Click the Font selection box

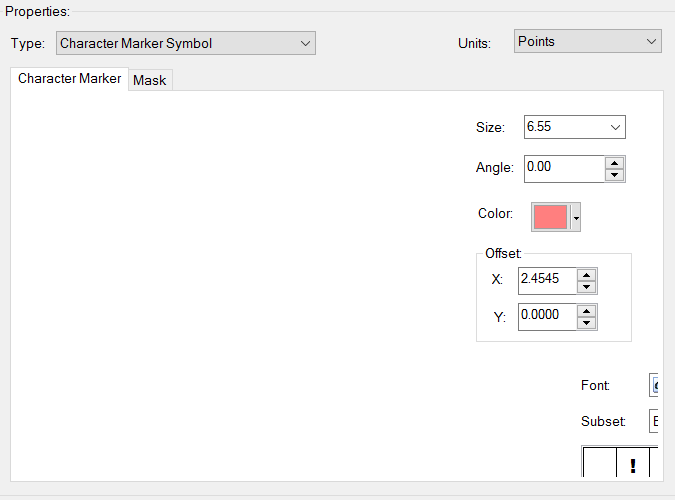click(655, 385)
